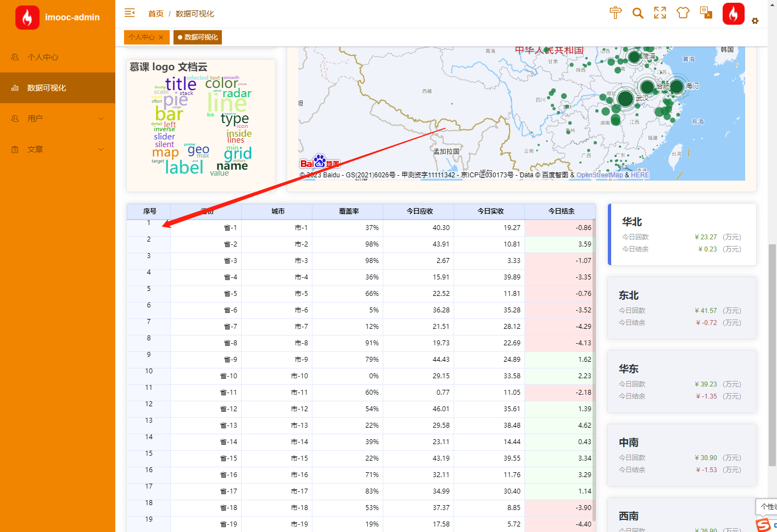Click the Sogou input S icon
The image size is (777, 532).
763,525
